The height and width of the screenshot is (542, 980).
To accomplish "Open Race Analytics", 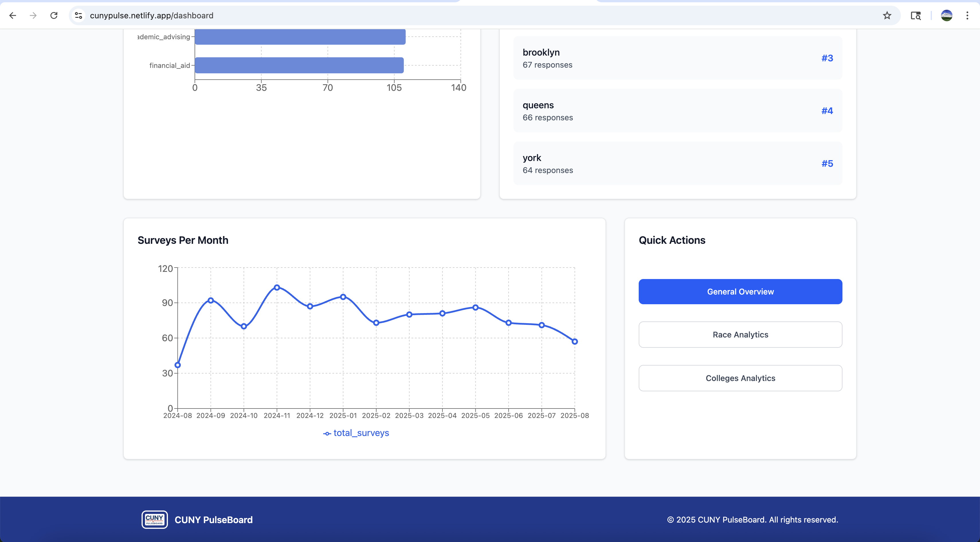I will tap(740, 335).
